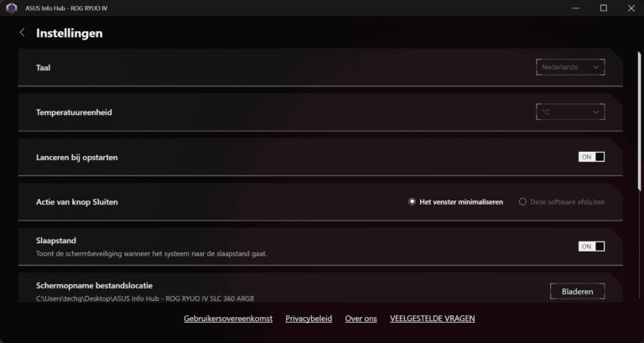Toggle the Lanceren bij opstarten switch
This screenshot has width=644, height=343.
(x=591, y=157)
